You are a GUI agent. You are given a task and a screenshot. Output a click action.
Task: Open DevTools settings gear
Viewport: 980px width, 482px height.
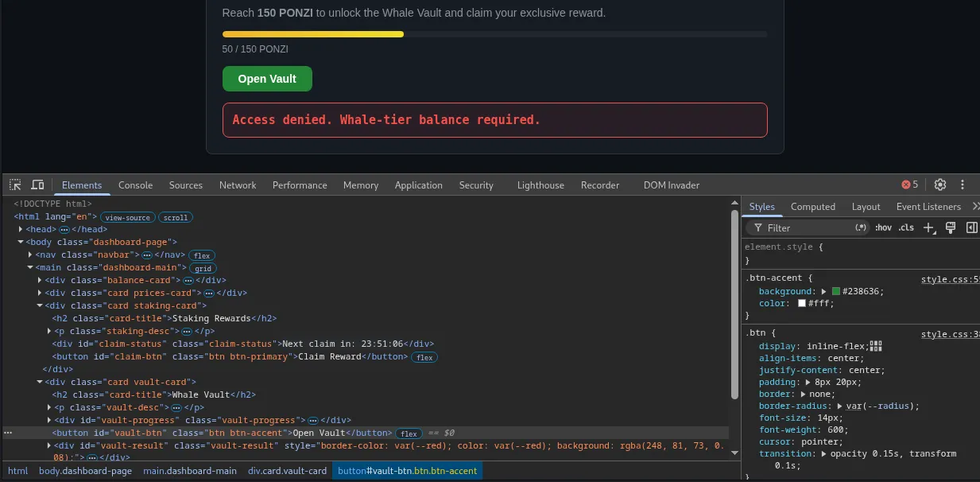point(940,185)
